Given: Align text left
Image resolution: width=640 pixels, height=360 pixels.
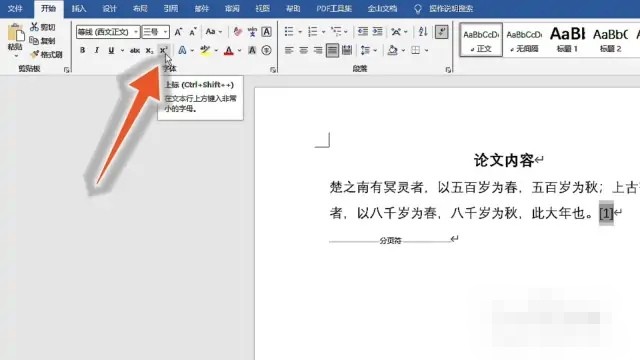Looking at the screenshot, I should coord(289,50).
